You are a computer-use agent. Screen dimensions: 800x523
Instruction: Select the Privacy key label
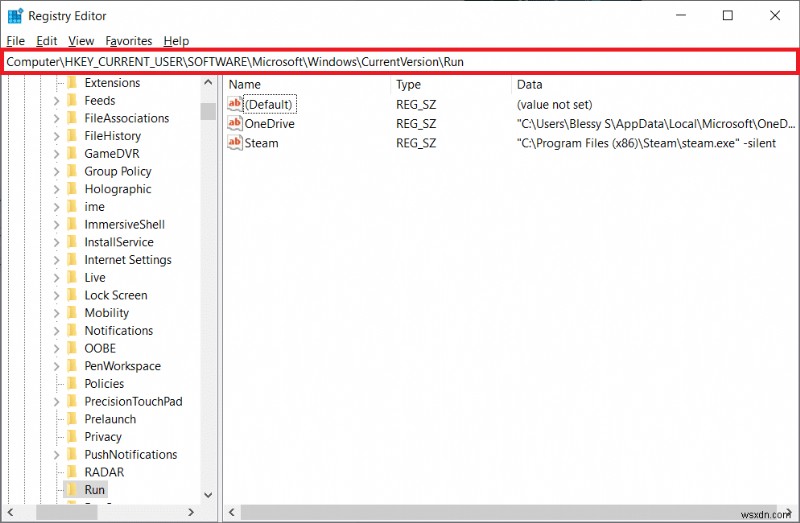pos(103,437)
